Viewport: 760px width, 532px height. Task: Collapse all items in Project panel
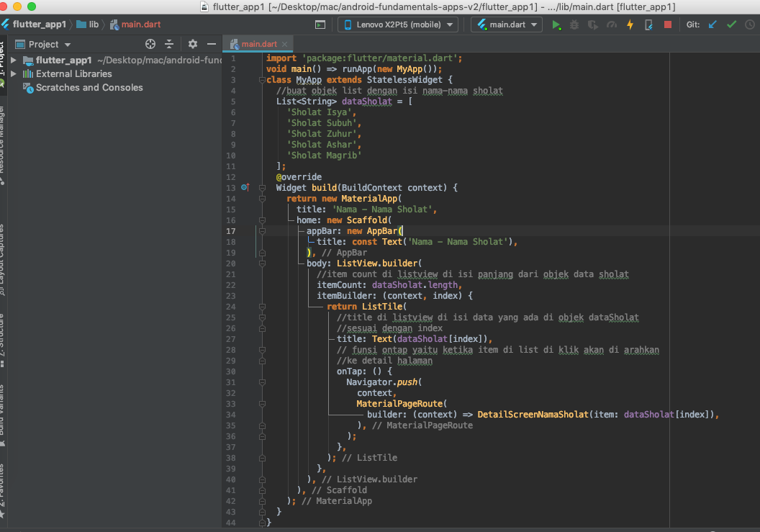click(x=169, y=44)
